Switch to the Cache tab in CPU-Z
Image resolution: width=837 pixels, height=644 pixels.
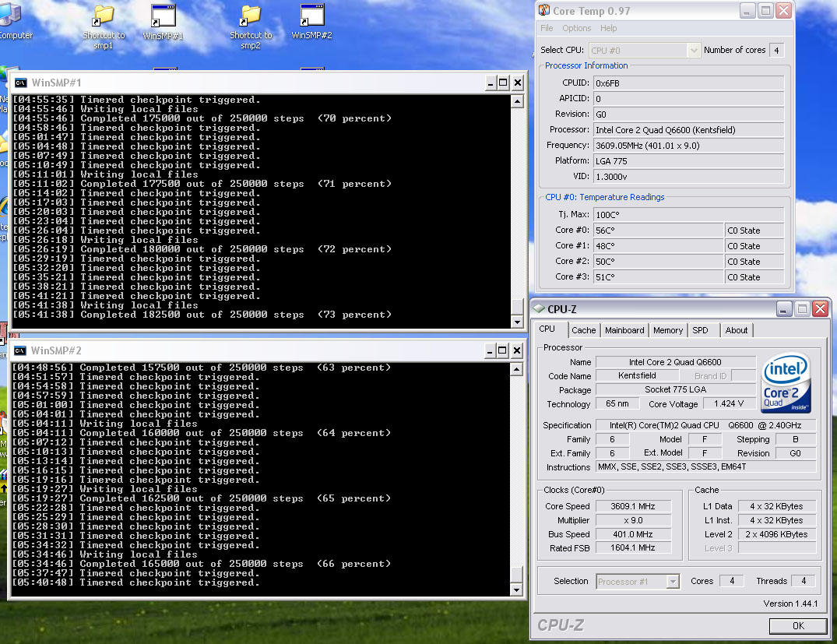(x=583, y=330)
